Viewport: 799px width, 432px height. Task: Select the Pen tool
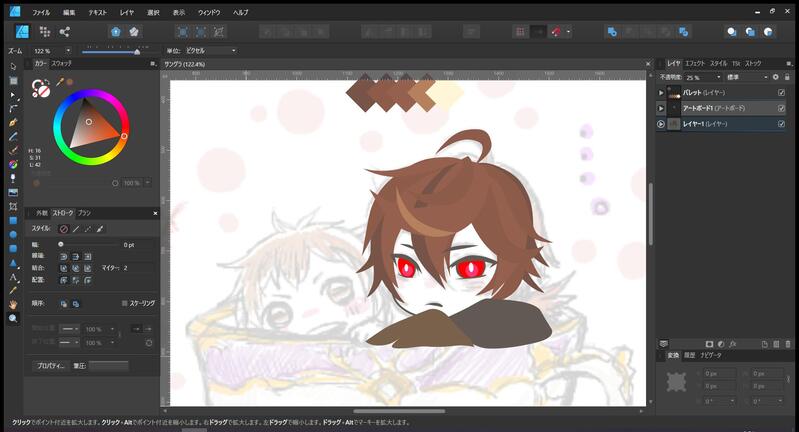[13, 122]
